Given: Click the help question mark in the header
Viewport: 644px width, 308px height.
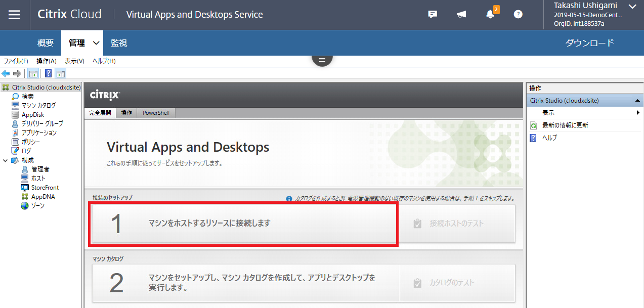Looking at the screenshot, I should point(518,14).
